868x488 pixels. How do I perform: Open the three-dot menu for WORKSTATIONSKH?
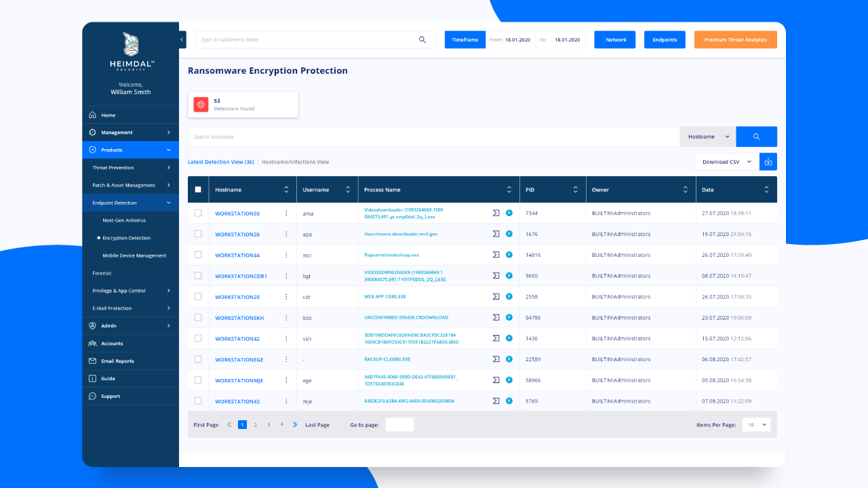286,318
